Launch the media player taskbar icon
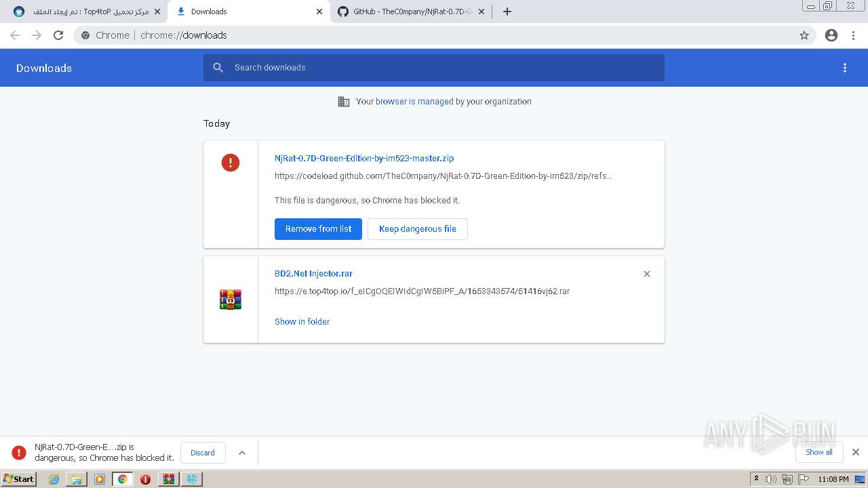The image size is (868, 488). [x=100, y=479]
